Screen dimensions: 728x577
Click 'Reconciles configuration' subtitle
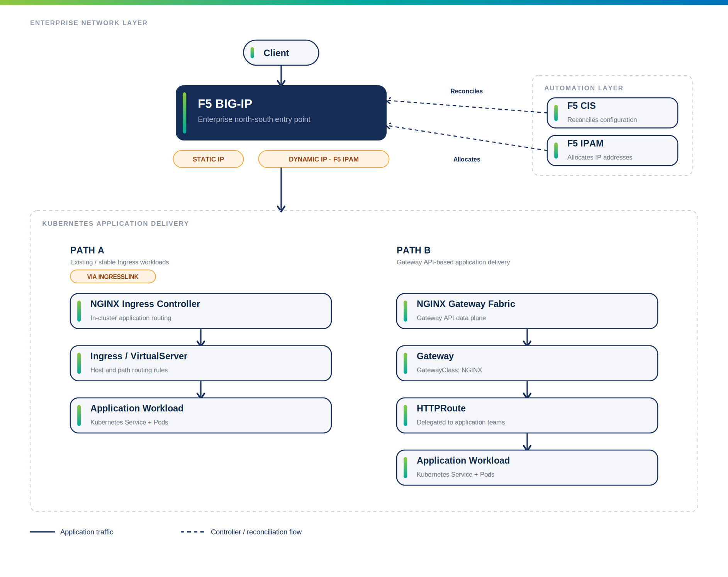[602, 120]
